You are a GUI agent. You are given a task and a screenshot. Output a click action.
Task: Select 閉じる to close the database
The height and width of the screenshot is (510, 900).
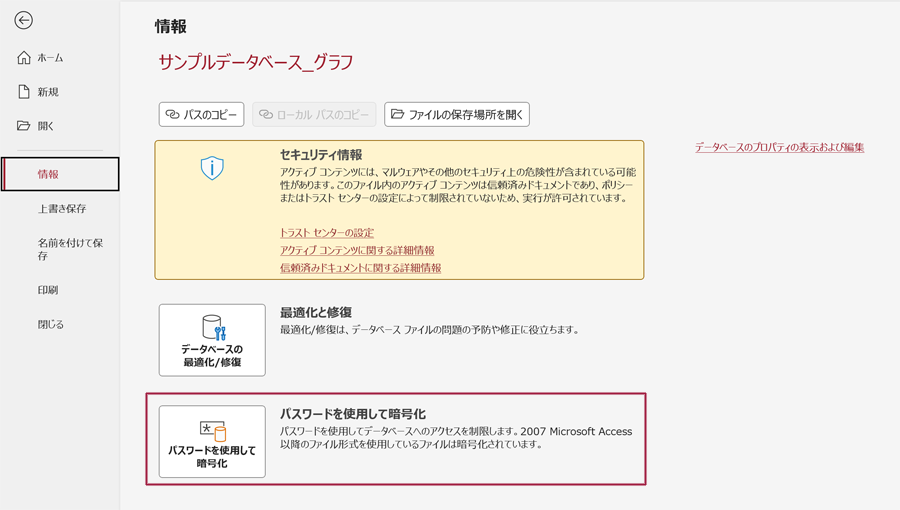51,325
